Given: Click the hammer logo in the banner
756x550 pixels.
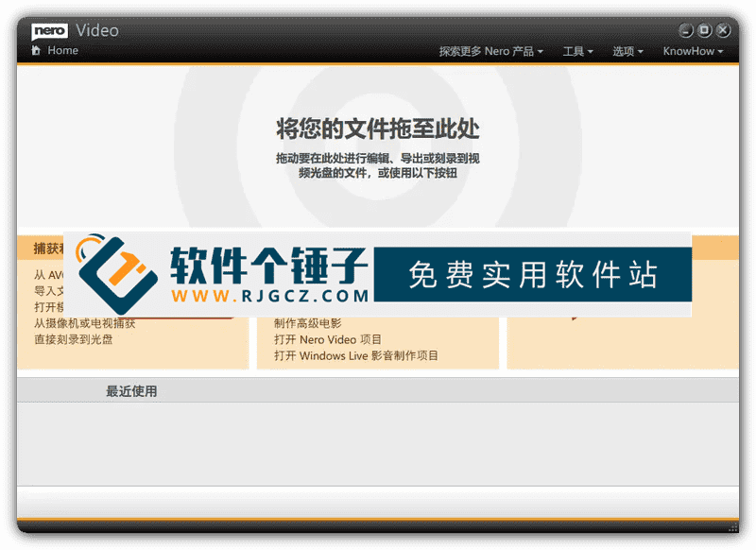Looking at the screenshot, I should tap(118, 273).
